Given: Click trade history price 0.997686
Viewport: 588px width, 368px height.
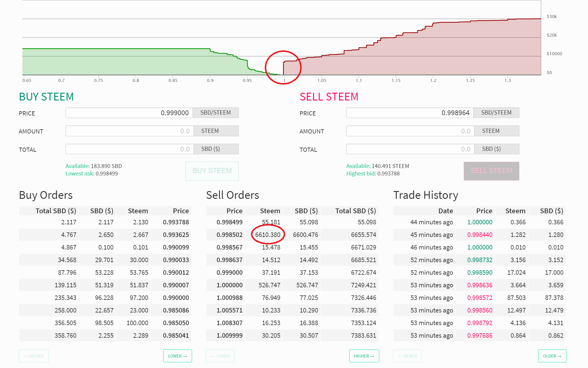Looking at the screenshot, I should pyautogui.click(x=480, y=336).
